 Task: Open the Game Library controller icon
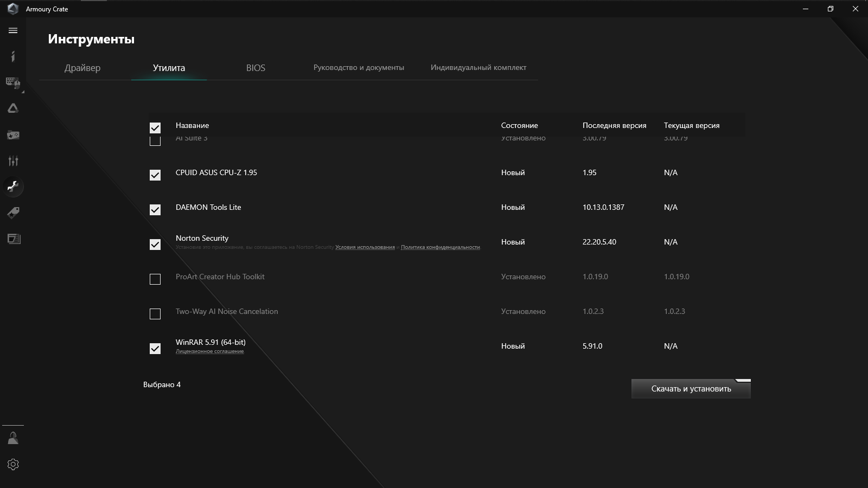[13, 134]
